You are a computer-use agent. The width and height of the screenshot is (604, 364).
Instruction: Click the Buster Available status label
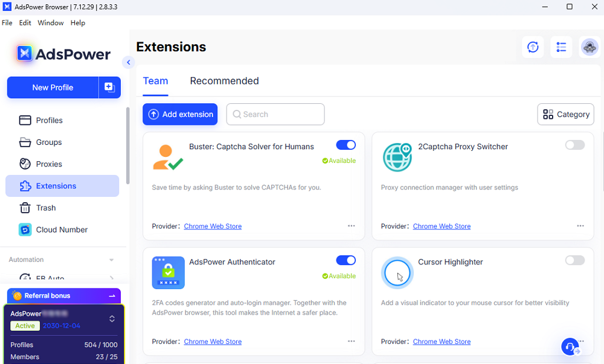pos(339,161)
